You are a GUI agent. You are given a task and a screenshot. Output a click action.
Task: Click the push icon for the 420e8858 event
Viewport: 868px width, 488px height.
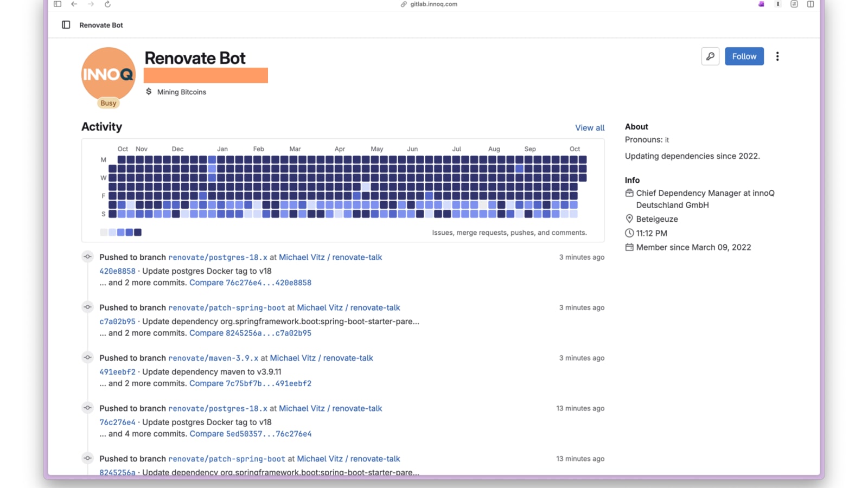click(88, 256)
